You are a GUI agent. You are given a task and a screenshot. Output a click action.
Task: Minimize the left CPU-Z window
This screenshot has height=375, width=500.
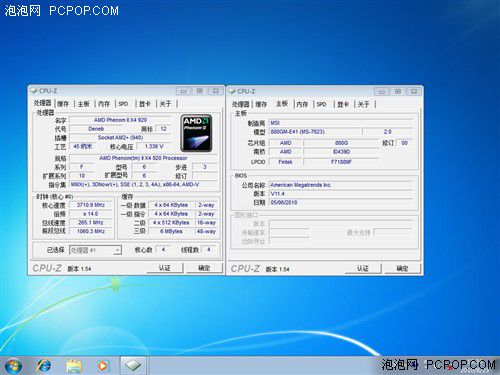[183, 91]
